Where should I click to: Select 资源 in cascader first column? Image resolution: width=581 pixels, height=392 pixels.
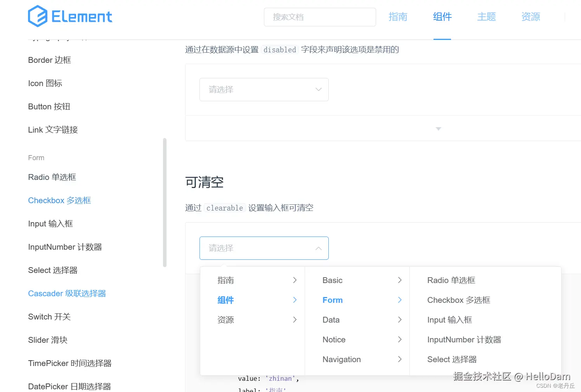tap(225, 320)
